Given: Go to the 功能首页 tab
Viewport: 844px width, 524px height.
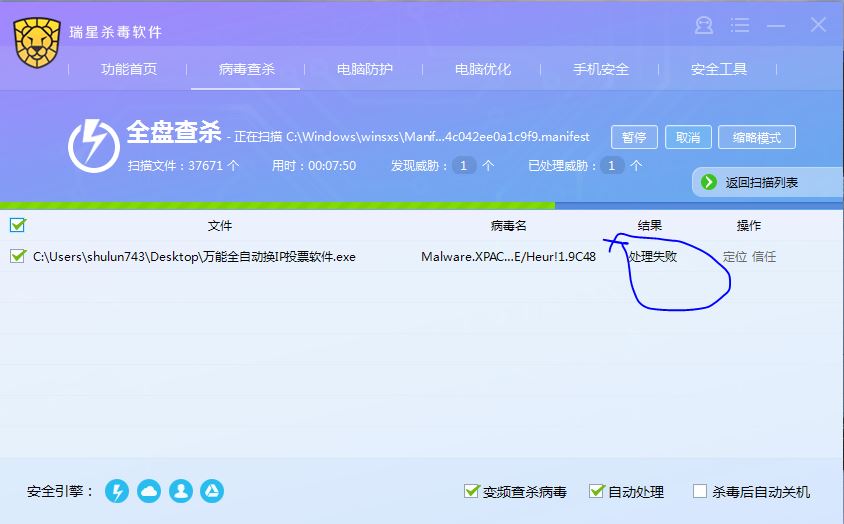Looking at the screenshot, I should coord(129,69).
